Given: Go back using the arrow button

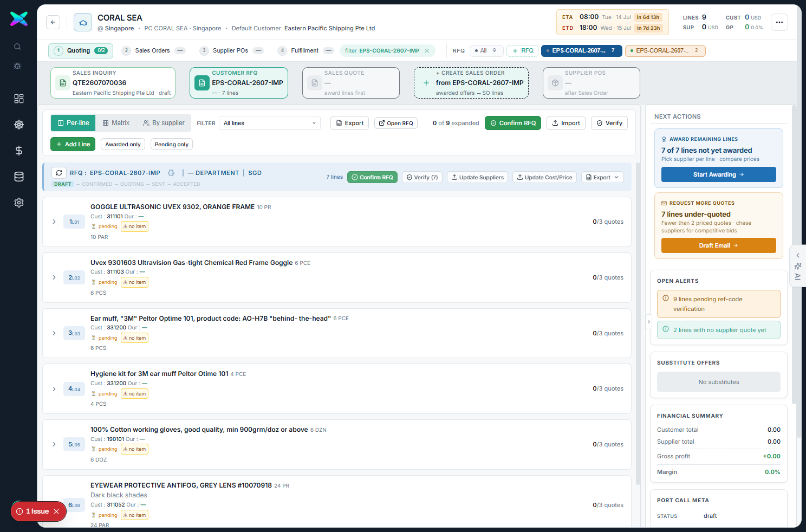Looking at the screenshot, I should tap(53, 22).
